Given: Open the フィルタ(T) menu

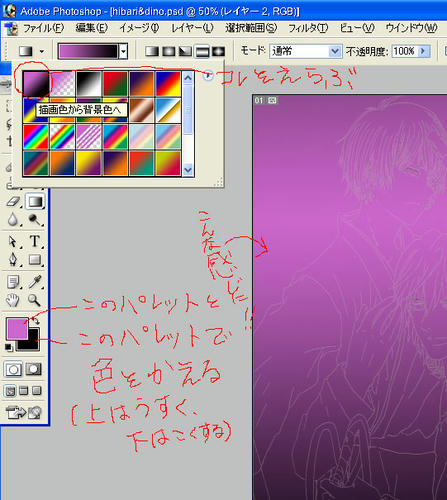Looking at the screenshot, I should [308, 28].
